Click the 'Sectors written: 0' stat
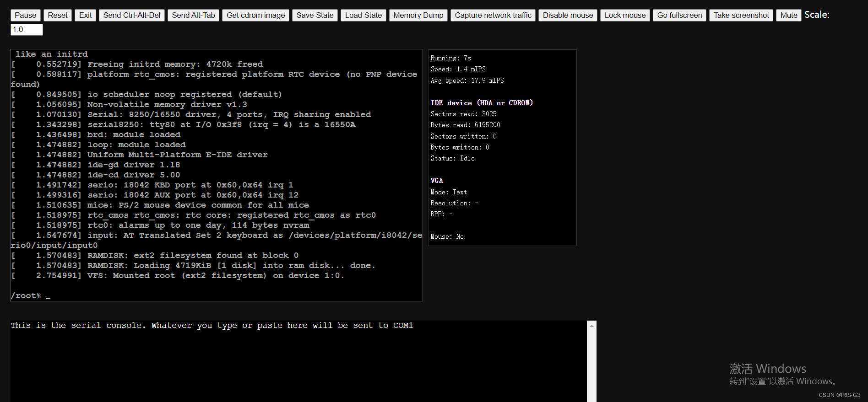This screenshot has width=868, height=402. [x=463, y=136]
